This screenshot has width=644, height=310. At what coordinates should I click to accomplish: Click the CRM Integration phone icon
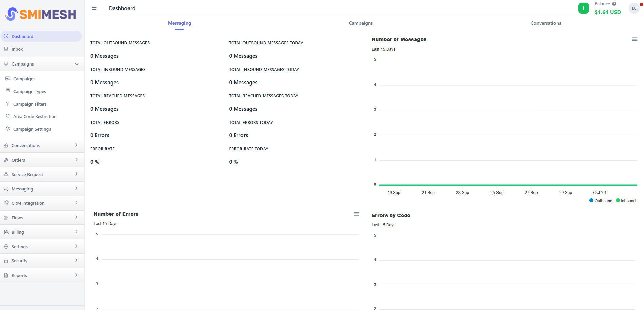pyautogui.click(x=6, y=203)
